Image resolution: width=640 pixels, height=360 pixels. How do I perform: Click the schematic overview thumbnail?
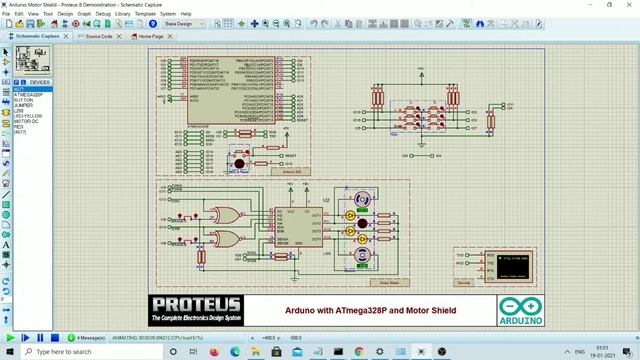pos(33,60)
